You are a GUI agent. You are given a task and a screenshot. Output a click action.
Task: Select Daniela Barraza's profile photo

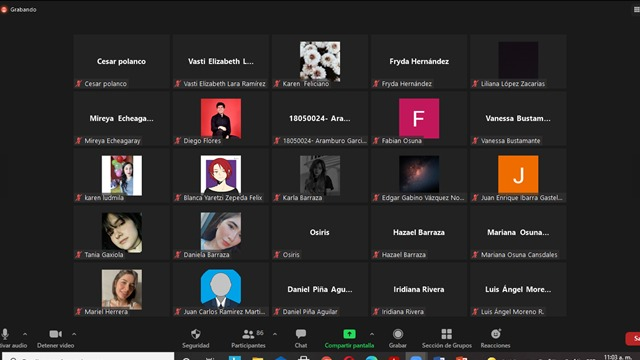(x=221, y=231)
